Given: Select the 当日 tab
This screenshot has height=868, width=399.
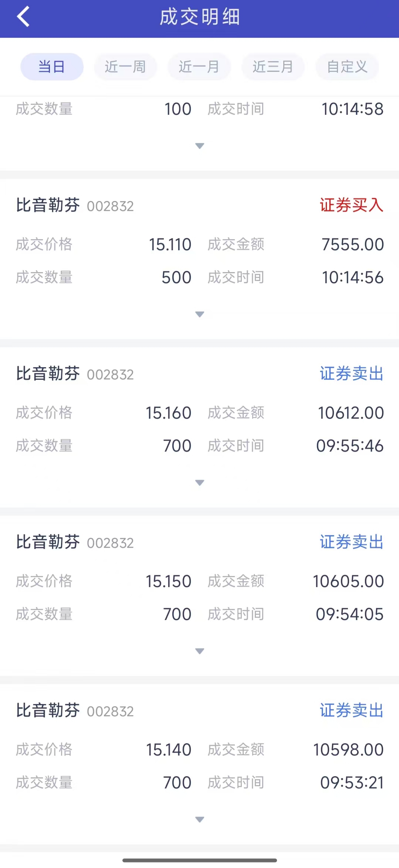Looking at the screenshot, I should (x=52, y=67).
